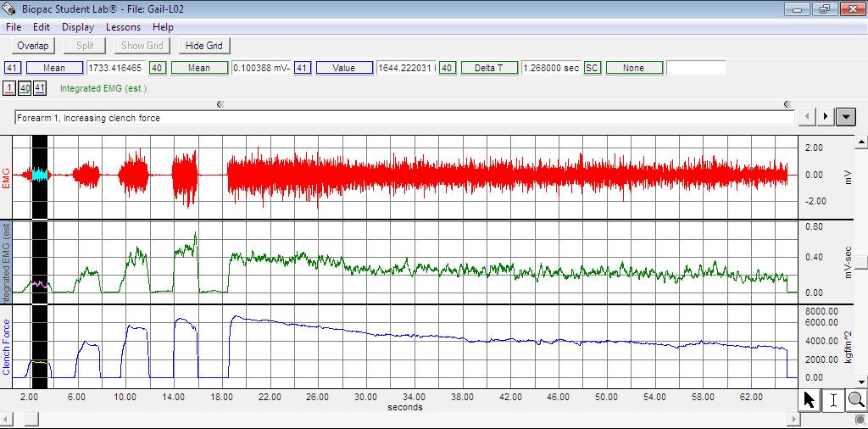Toggle channel 41 box beside Integrated EMG label
This screenshot has width=868, height=429.
pyautogui.click(x=39, y=88)
